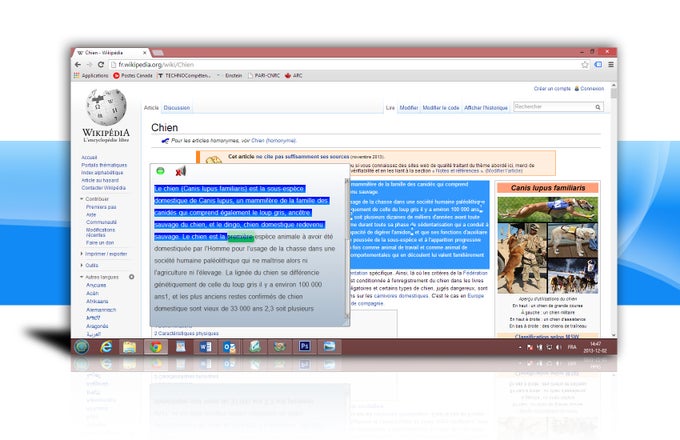Bookmark the page with the star icon
Image resolution: width=680 pixels, height=440 pixels.
[585, 65]
